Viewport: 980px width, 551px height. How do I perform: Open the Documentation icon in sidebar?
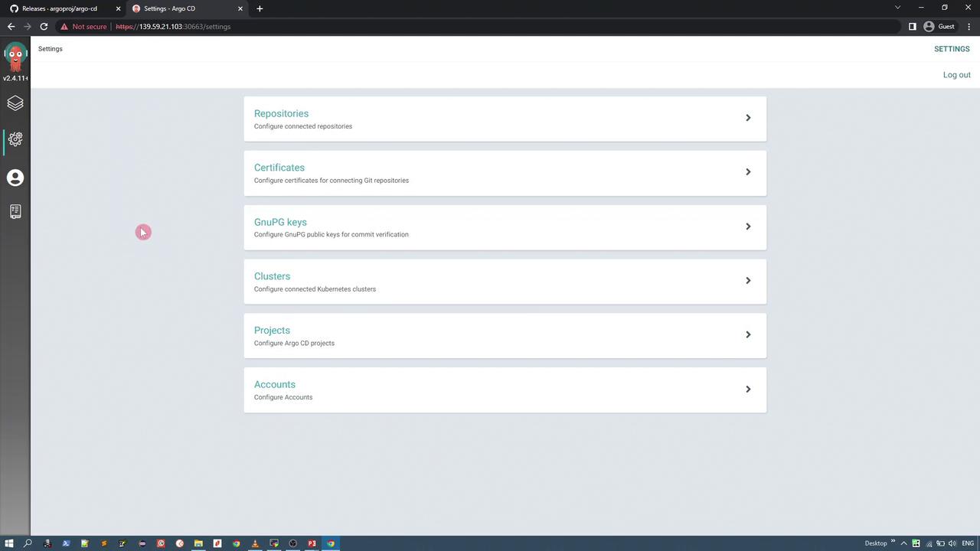(x=15, y=211)
